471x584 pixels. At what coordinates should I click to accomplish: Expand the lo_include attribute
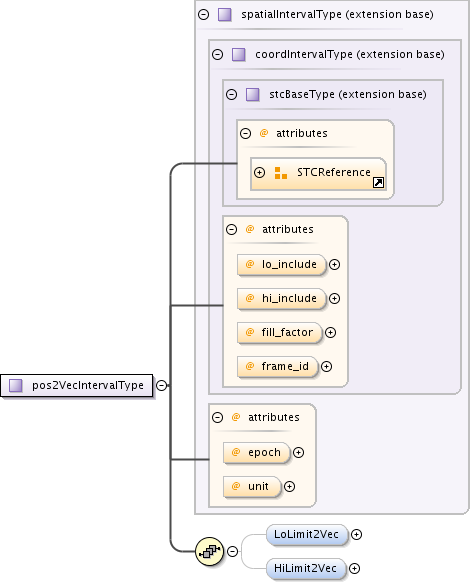pos(334,264)
